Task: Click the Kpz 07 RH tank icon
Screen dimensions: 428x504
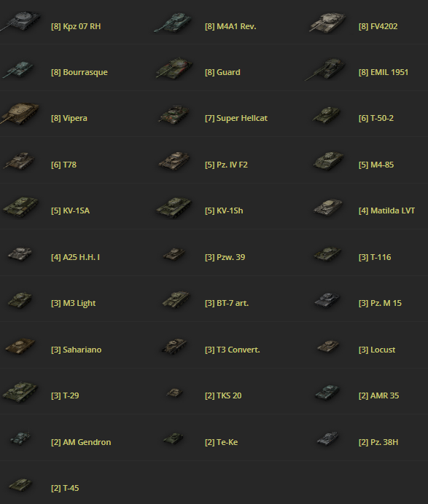Action: click(20, 21)
